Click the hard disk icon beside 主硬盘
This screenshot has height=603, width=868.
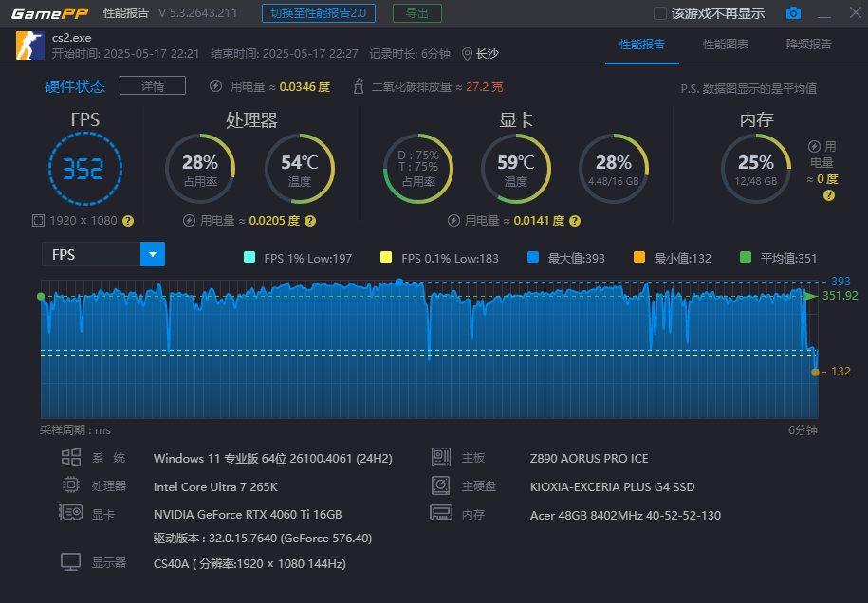(441, 485)
